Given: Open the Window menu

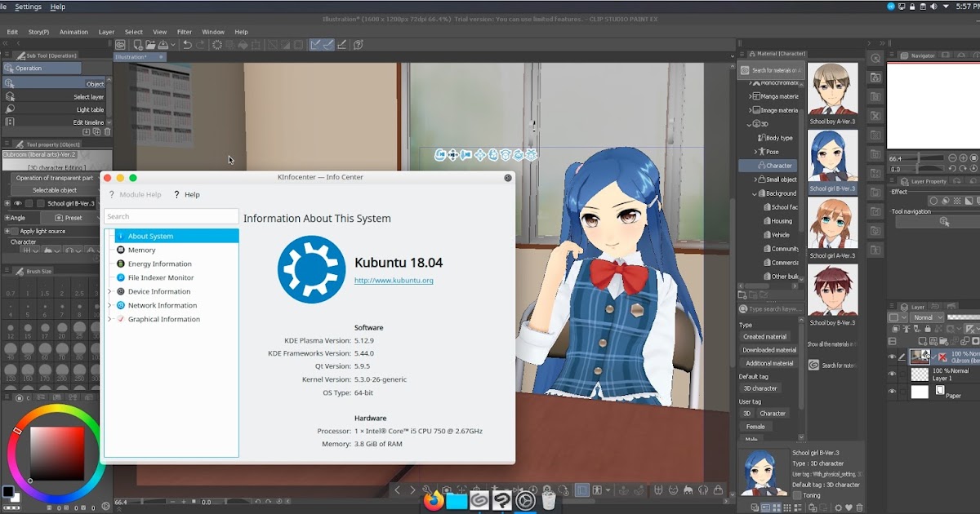Looking at the screenshot, I should pyautogui.click(x=213, y=32).
